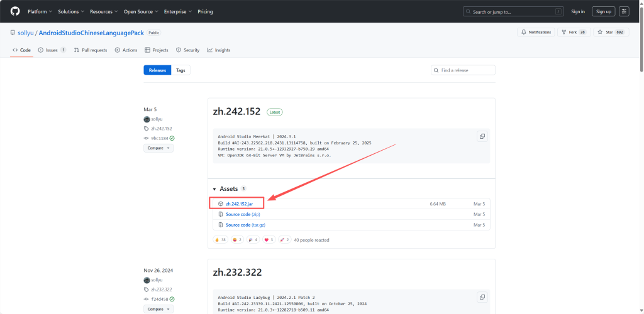Click the Sign up button
This screenshot has height=314, width=644.
coord(603,11)
